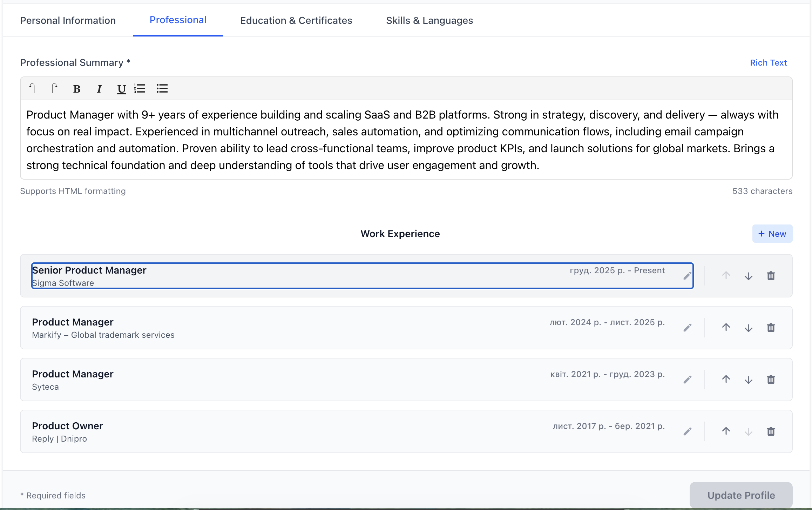The image size is (812, 510).
Task: Click the Sigma Software company name
Action: click(63, 283)
